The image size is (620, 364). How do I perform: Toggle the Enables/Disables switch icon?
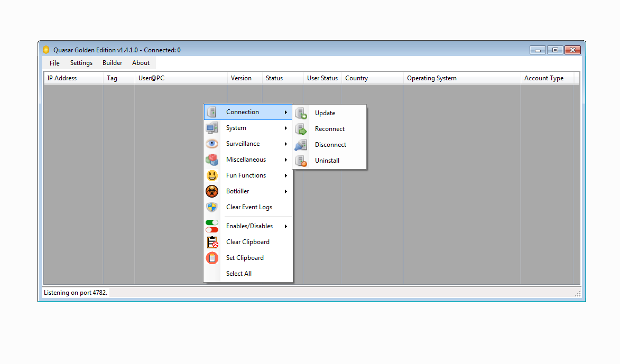(x=212, y=226)
